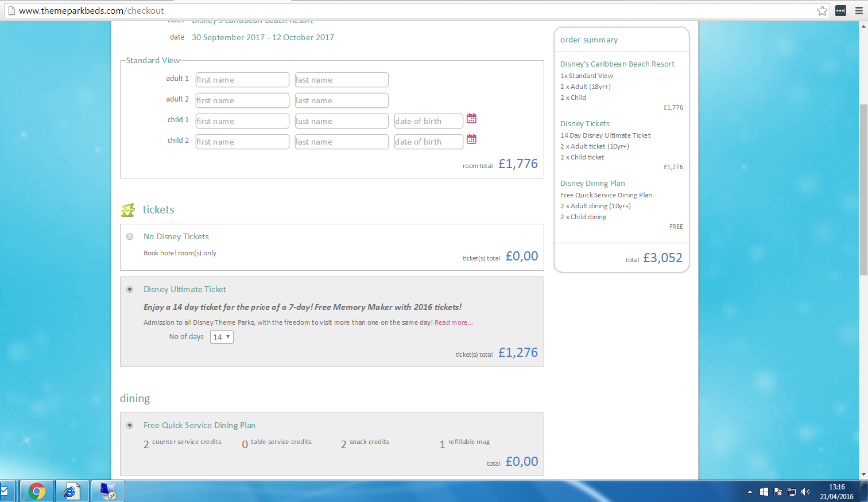Screen dimensions: 868x502
Task: Focus child 2 last name field
Action: coord(342,142)
